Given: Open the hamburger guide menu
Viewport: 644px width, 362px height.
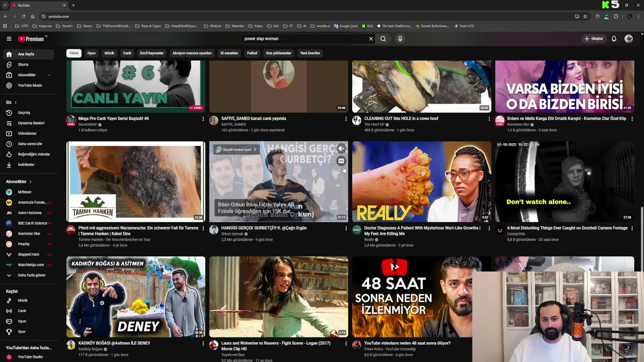Looking at the screenshot, I should (9, 39).
